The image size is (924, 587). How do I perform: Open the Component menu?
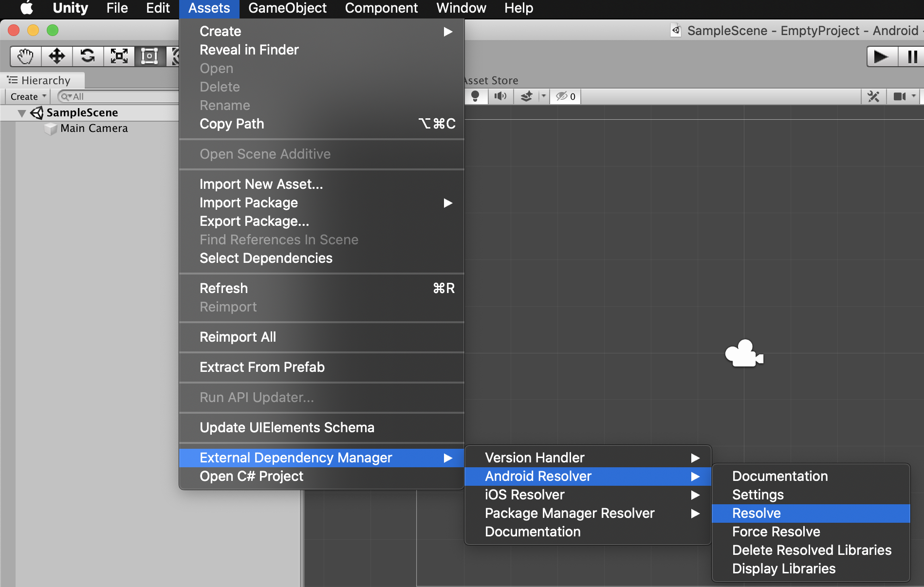click(382, 8)
